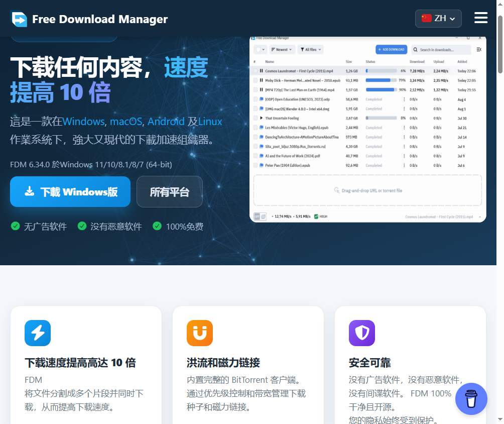
Task: Click the Free Download Manager logo icon
Action: pos(19,19)
